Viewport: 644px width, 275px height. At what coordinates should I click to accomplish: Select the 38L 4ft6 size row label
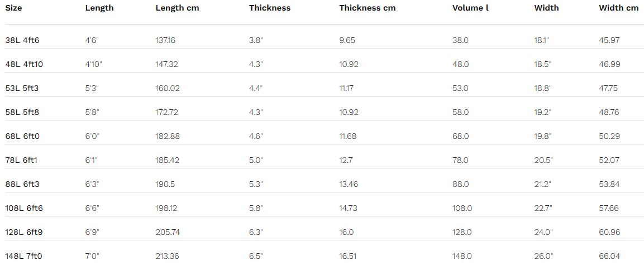pos(22,40)
